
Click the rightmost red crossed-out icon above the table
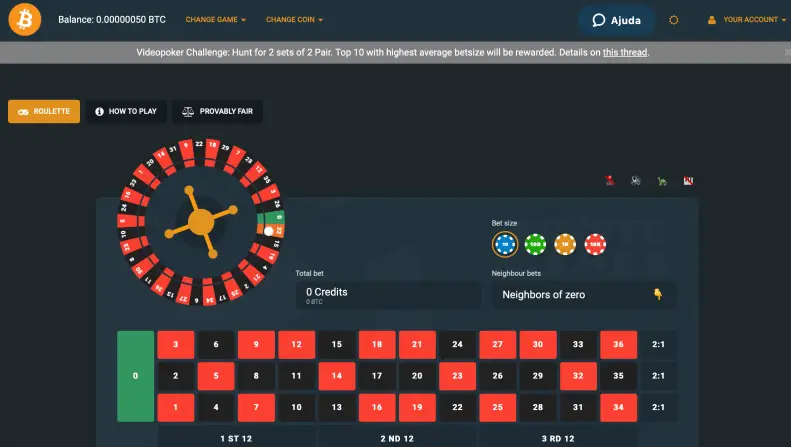pyautogui.click(x=688, y=181)
